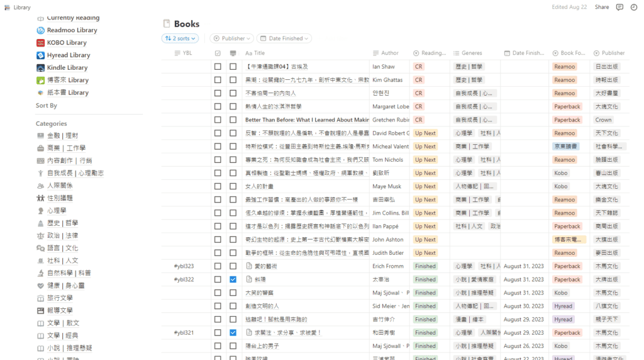
Task: Open the 歷史｜哲學 category link
Action: (62, 223)
